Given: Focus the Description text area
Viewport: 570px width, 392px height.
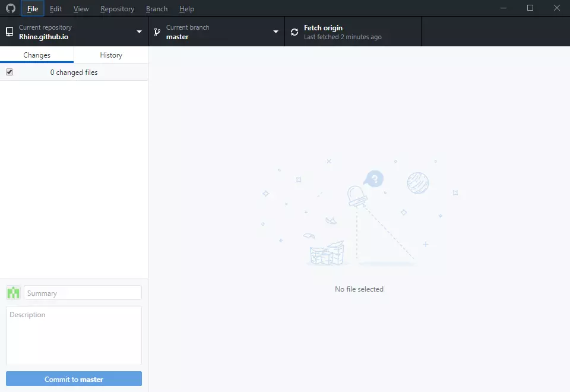Looking at the screenshot, I should pos(74,336).
